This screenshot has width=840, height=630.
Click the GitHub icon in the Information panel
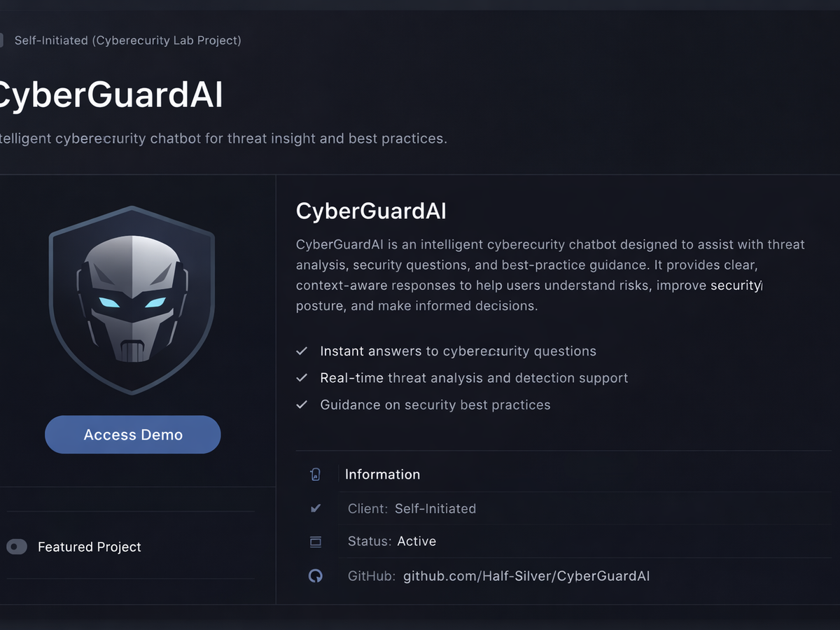[x=316, y=575]
